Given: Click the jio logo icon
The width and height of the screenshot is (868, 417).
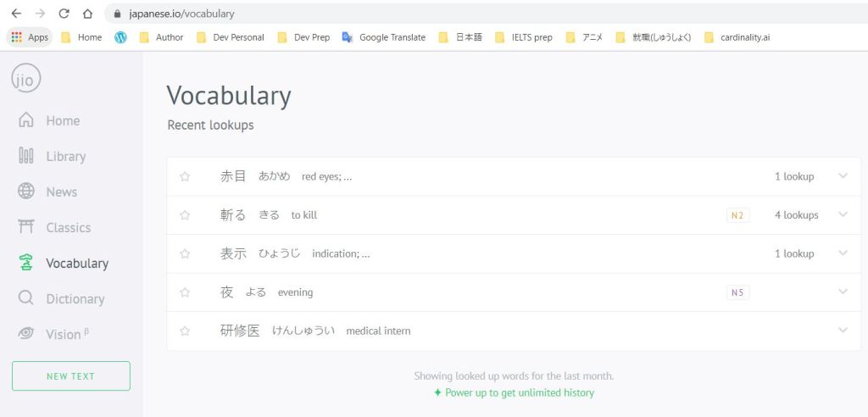Looking at the screenshot, I should (x=25, y=78).
